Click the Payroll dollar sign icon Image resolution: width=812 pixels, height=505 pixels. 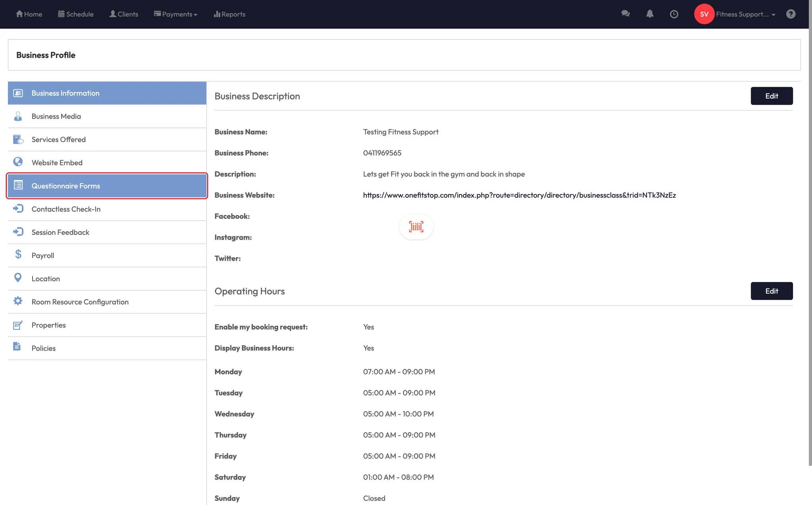point(18,255)
